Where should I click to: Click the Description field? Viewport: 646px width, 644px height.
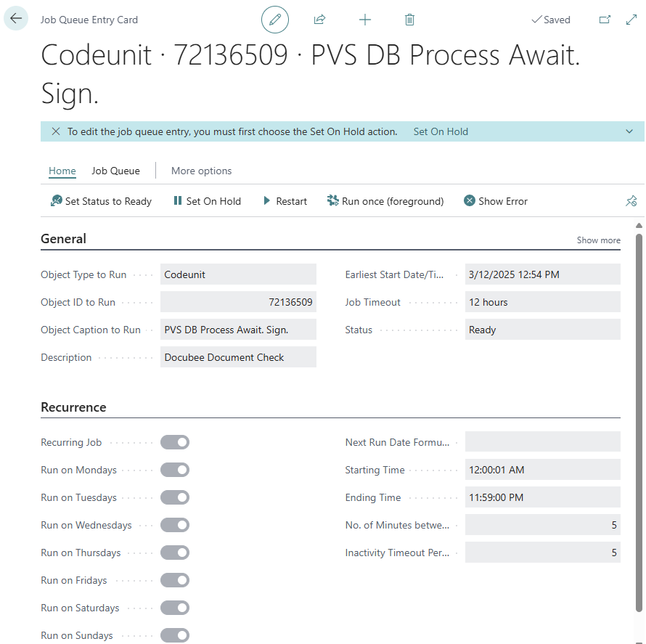238,357
